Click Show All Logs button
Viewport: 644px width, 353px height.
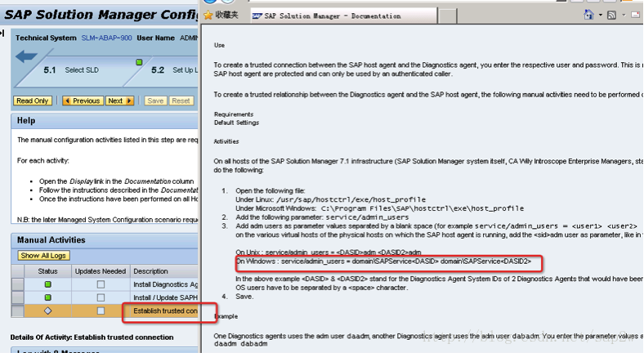point(43,255)
